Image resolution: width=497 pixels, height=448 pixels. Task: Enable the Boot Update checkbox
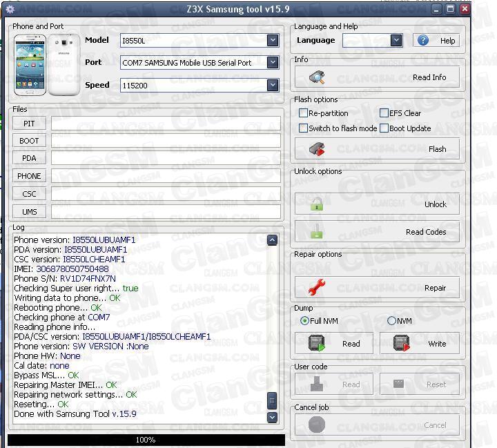pyautogui.click(x=384, y=128)
